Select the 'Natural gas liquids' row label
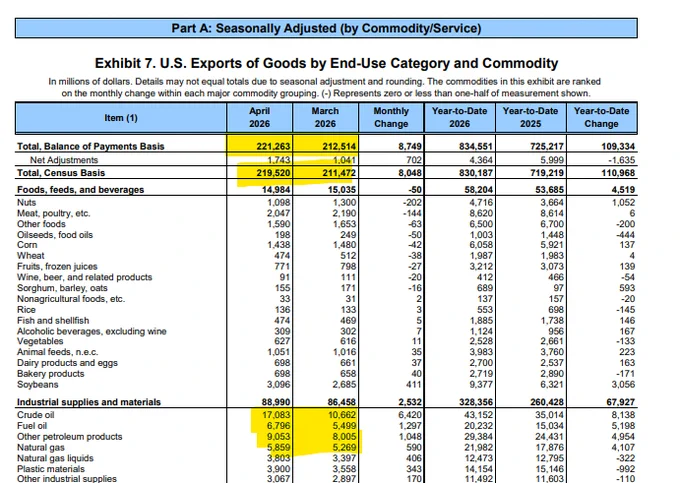 click(x=55, y=458)
